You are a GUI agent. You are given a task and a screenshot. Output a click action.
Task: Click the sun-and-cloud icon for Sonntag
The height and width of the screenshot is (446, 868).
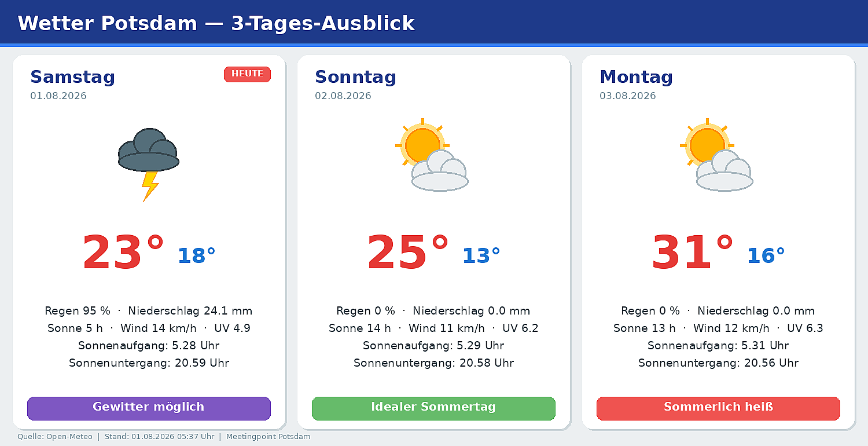click(x=432, y=155)
